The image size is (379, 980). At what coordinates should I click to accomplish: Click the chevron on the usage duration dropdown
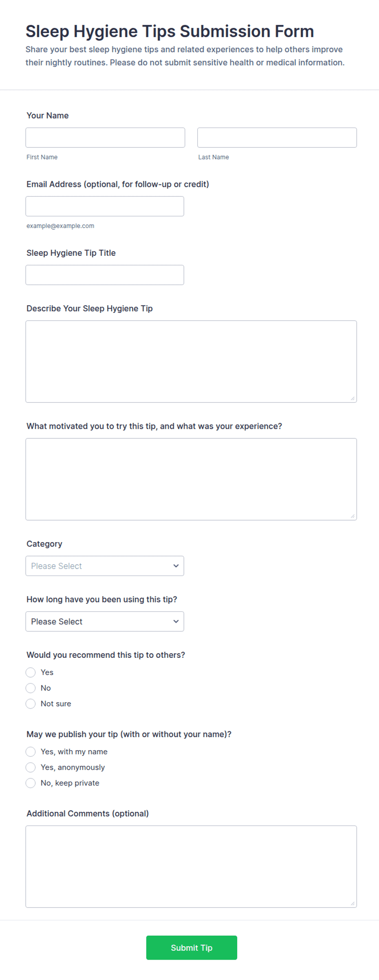tap(176, 622)
